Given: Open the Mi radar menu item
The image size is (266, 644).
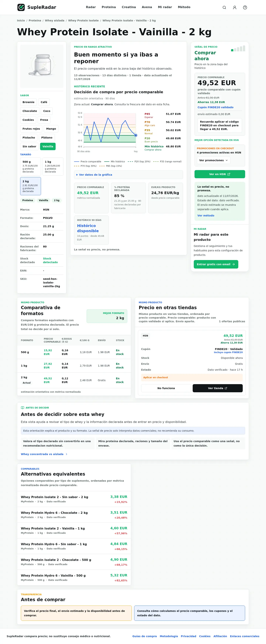Looking at the screenshot, I should coord(165,7).
